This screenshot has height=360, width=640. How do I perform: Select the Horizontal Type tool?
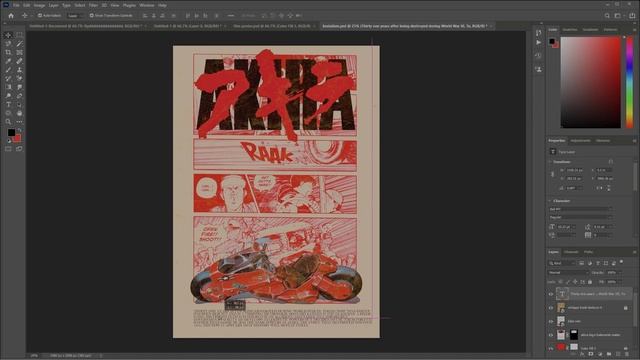point(8,104)
